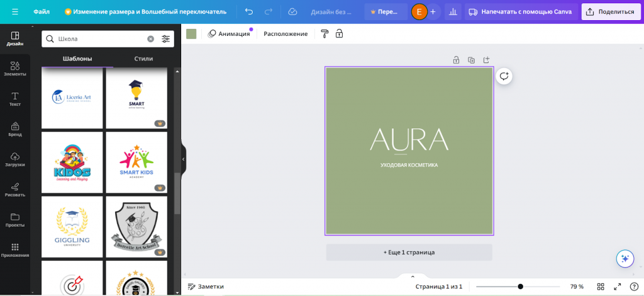Duplicate the page above the canvas
This screenshot has width=644, height=296.
471,60
